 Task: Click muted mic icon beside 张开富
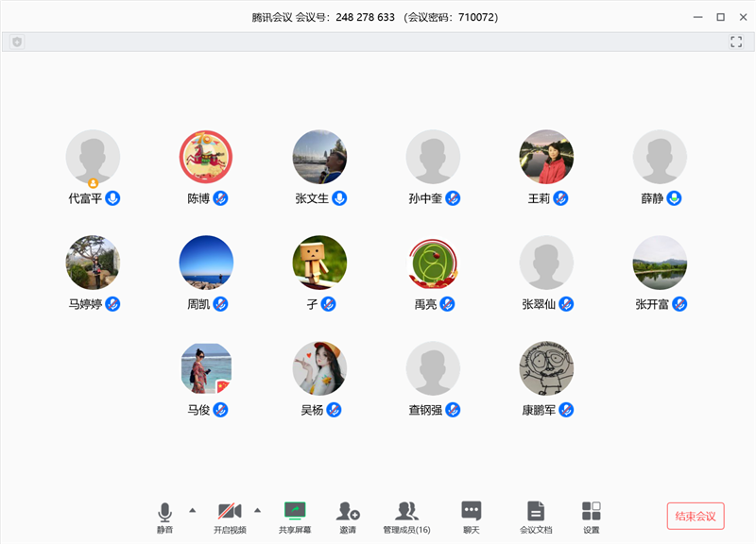[679, 304]
